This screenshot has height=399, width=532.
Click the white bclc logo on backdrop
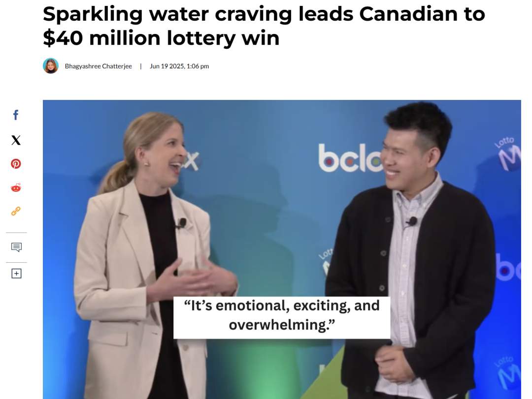349,158
